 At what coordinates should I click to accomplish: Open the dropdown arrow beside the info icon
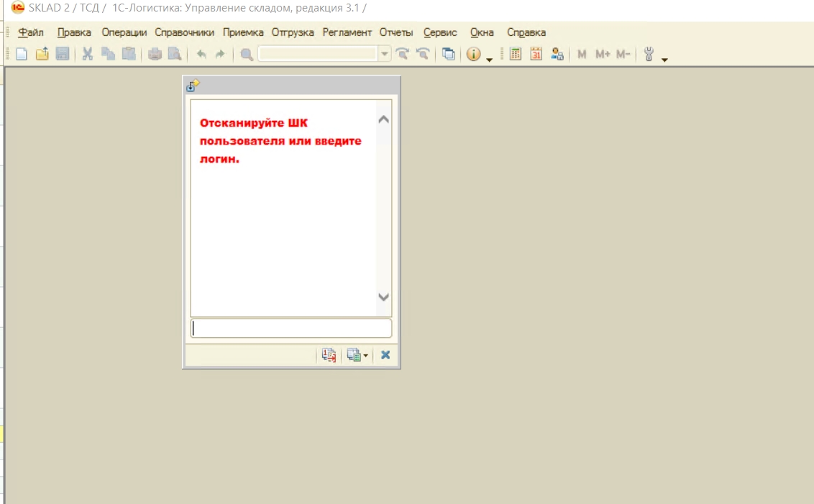(490, 59)
